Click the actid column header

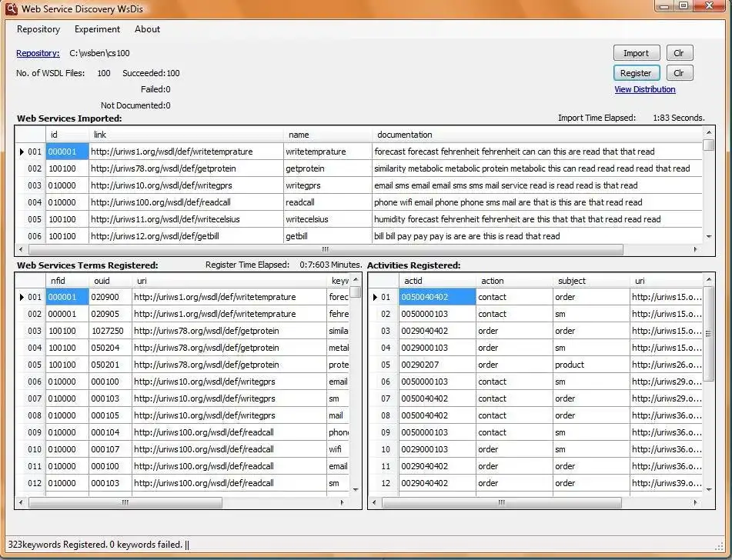coord(437,281)
